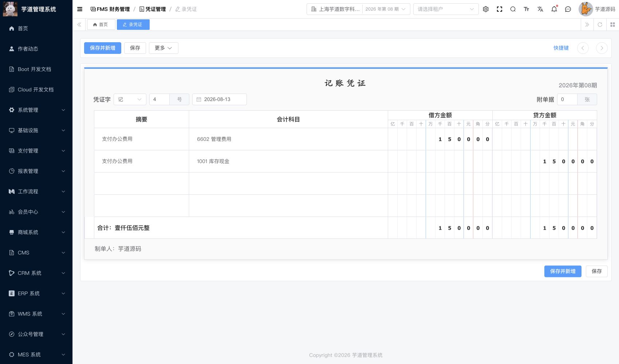
Task: Switch to the 首页 tab
Action: (101, 24)
